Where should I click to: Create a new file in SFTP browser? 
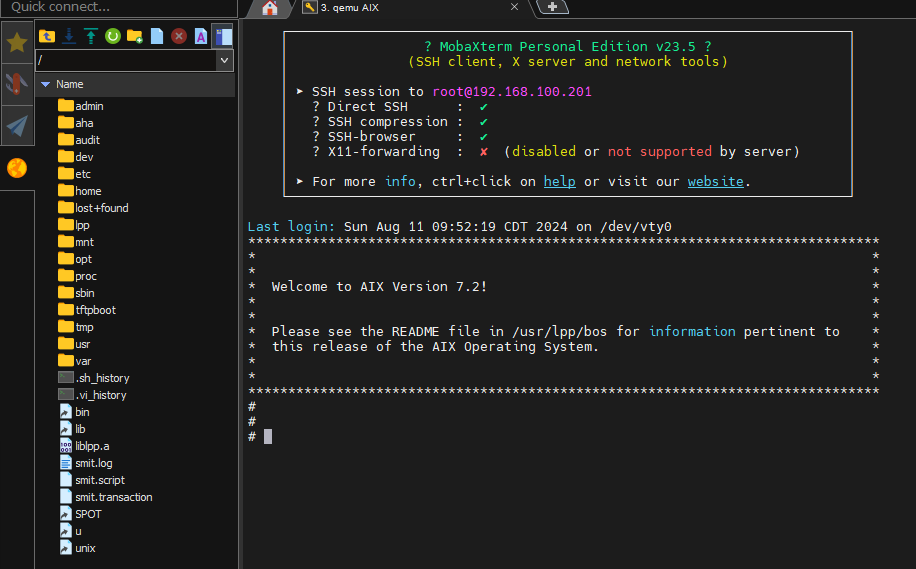pos(157,36)
